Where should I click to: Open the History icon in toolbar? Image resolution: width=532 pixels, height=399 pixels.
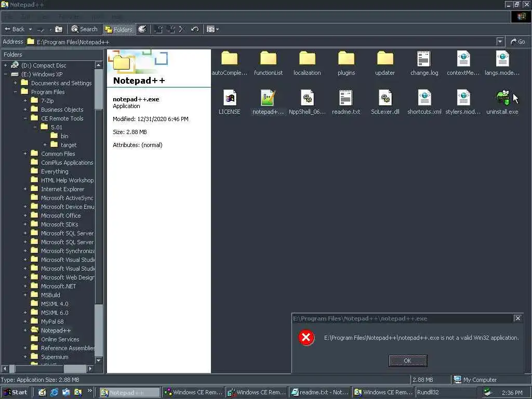point(142,30)
